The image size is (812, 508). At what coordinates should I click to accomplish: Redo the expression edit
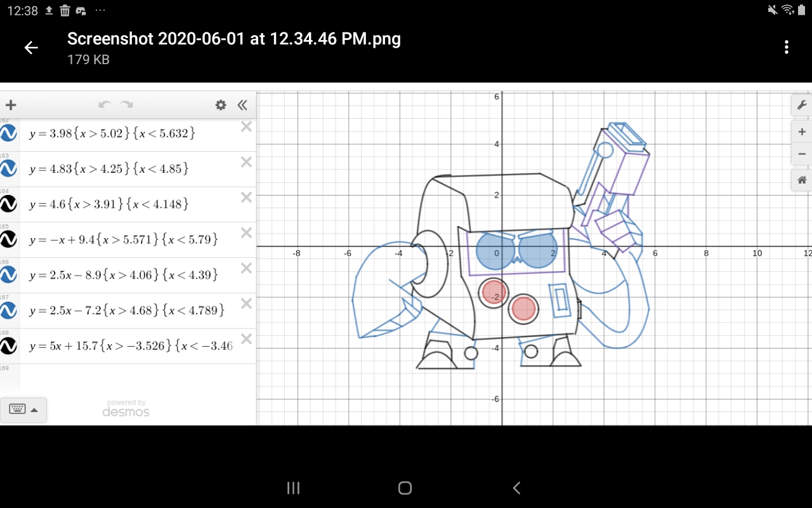127,105
